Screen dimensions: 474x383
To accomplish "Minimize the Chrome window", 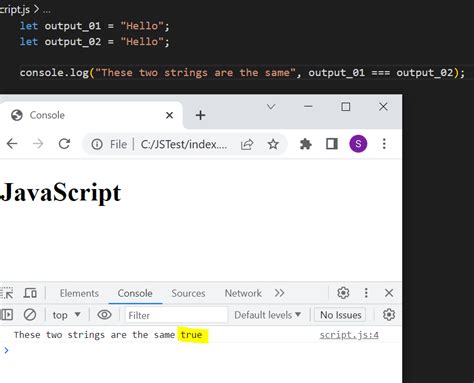I will tap(308, 107).
